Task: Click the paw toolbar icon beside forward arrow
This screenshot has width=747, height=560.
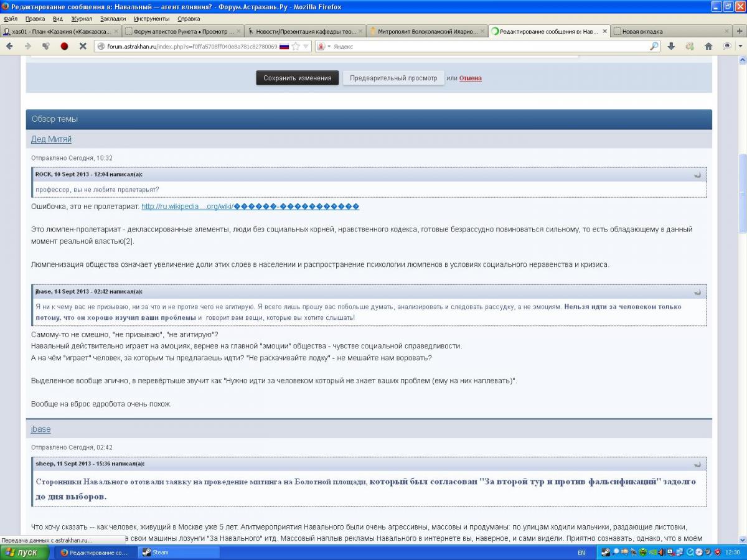Action: (x=45, y=46)
